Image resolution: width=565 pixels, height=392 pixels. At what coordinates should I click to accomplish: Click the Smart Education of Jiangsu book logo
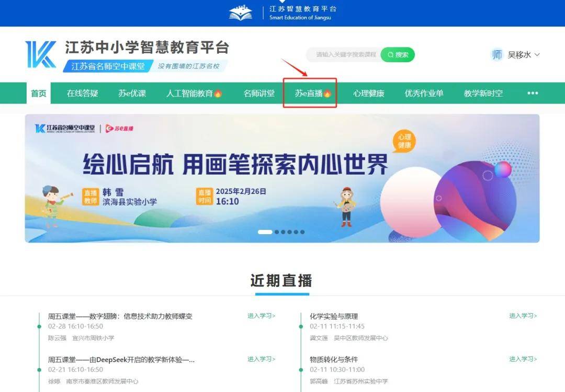[240, 13]
